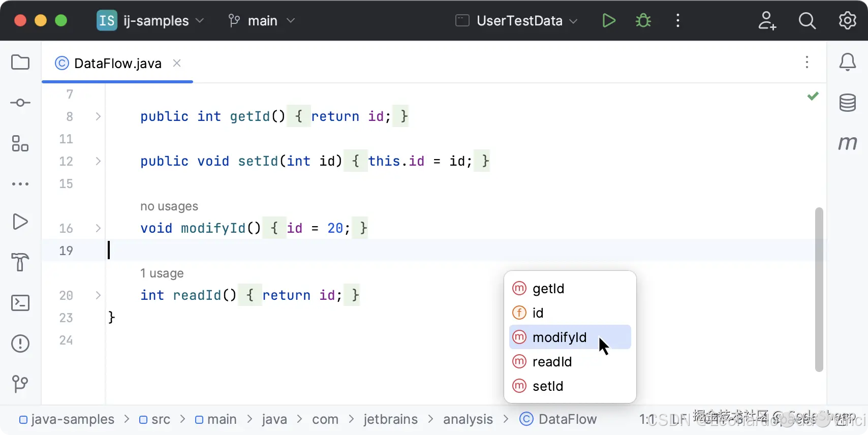
Task: Click the value 20 in modifyId
Action: [x=335, y=228]
